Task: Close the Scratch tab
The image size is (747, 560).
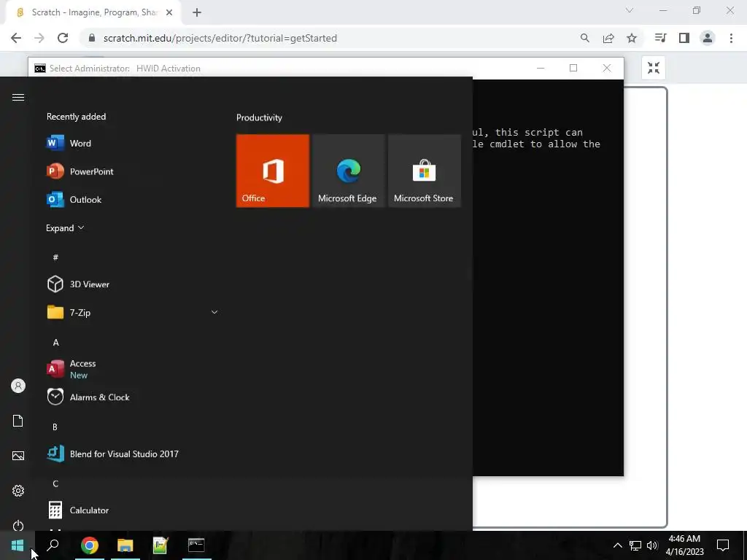Action: (169, 12)
